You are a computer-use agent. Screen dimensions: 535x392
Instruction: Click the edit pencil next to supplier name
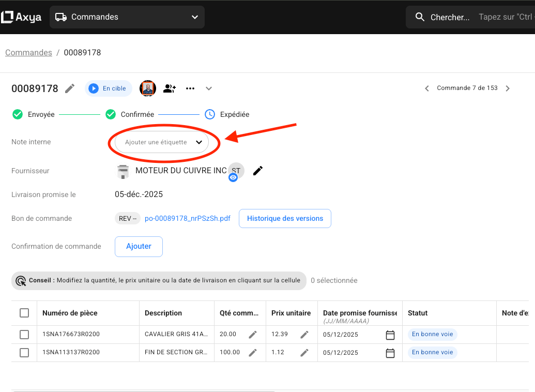point(257,170)
